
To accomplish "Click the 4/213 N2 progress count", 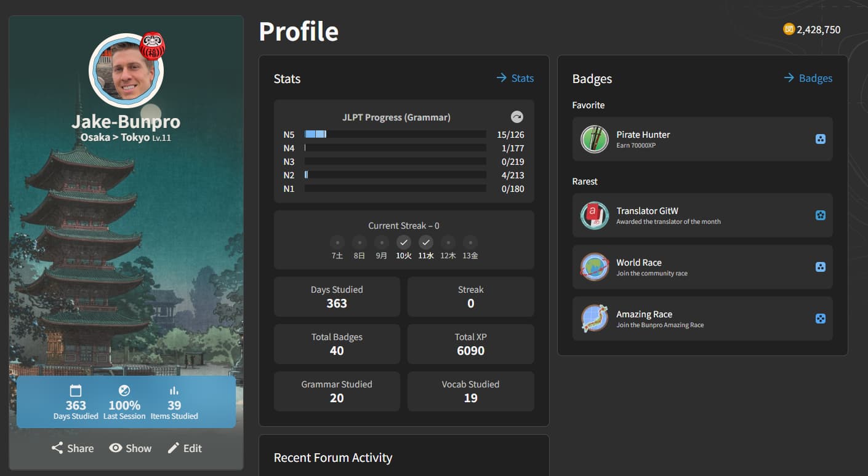I will [x=513, y=175].
